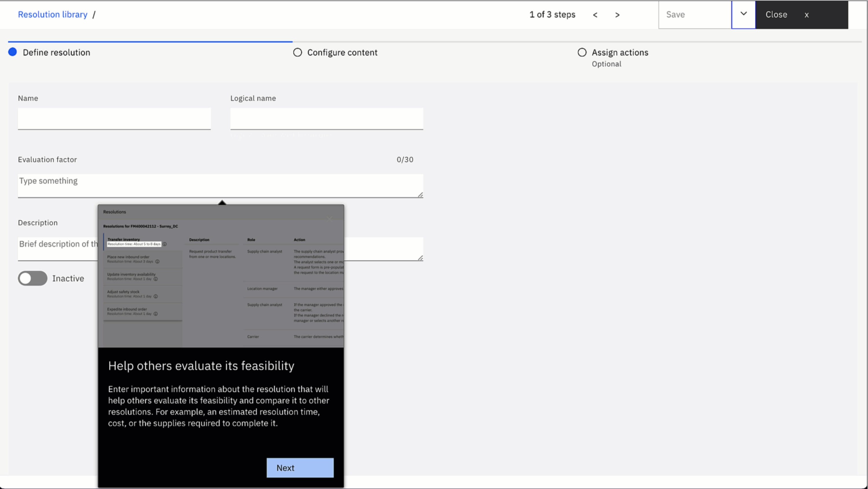Click info icon for Place new inbound order
The image size is (868, 489).
157,262
